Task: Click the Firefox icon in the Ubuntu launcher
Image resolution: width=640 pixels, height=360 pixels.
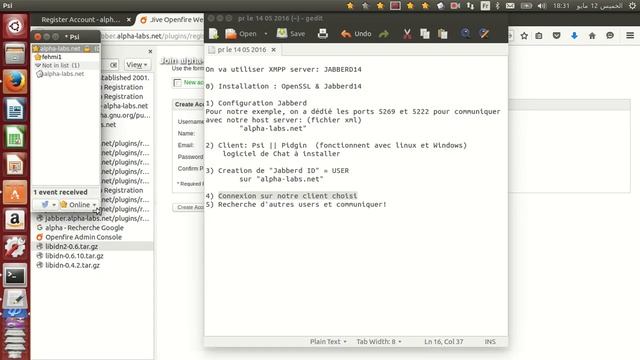Action: coord(15,81)
